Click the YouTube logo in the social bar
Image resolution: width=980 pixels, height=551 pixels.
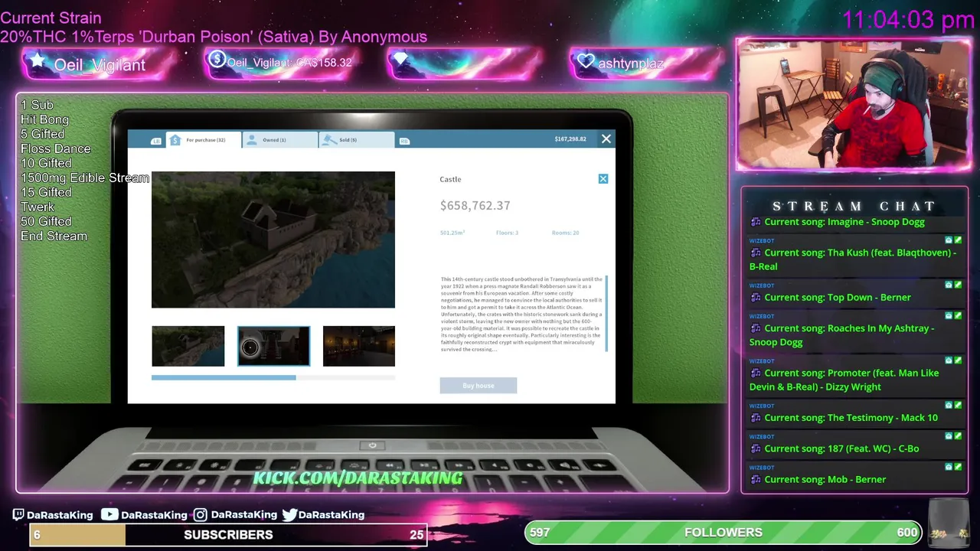tap(110, 514)
